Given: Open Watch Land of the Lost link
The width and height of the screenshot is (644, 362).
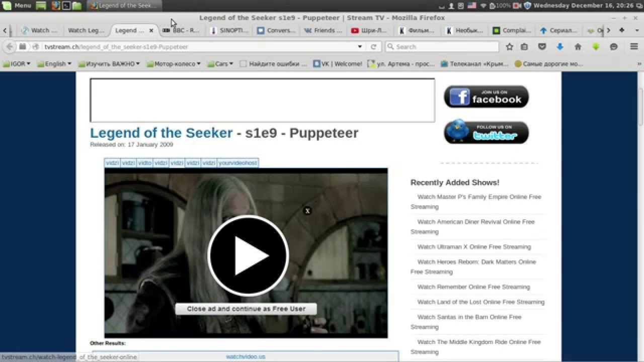Looking at the screenshot, I should [x=480, y=302].
